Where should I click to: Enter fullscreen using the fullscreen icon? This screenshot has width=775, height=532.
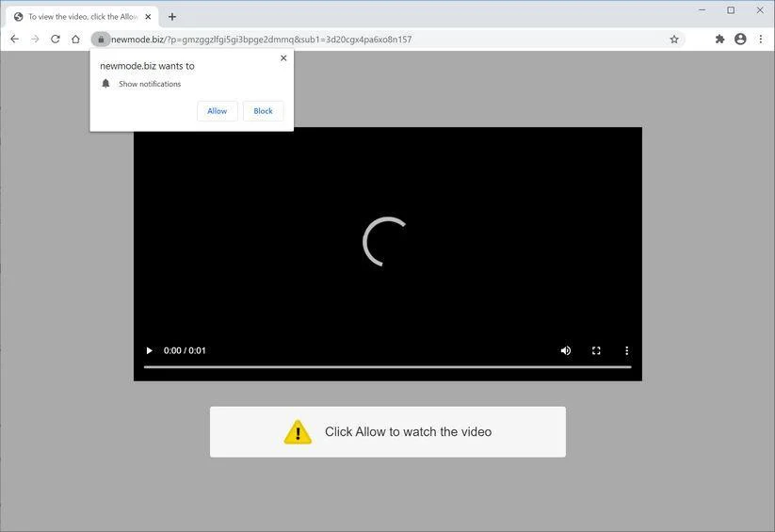(x=596, y=350)
